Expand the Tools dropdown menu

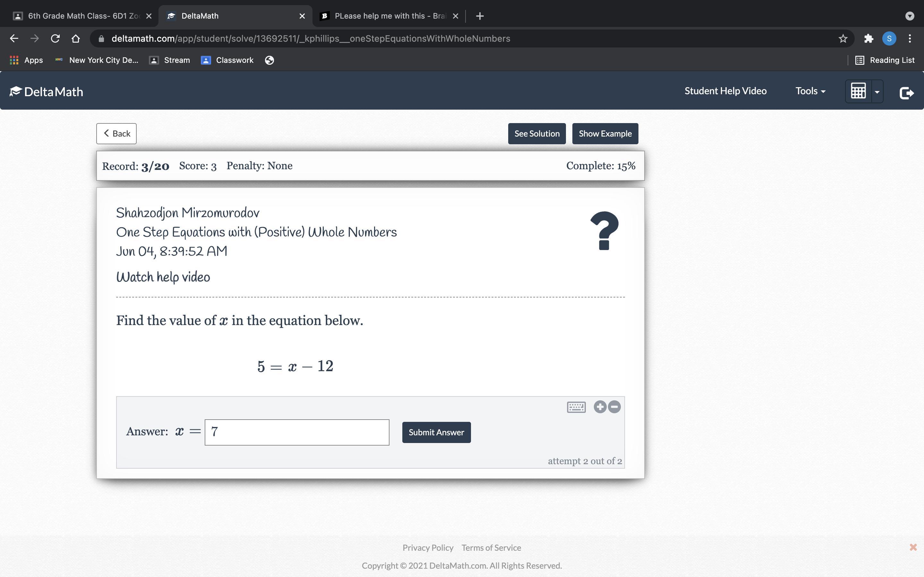click(810, 91)
